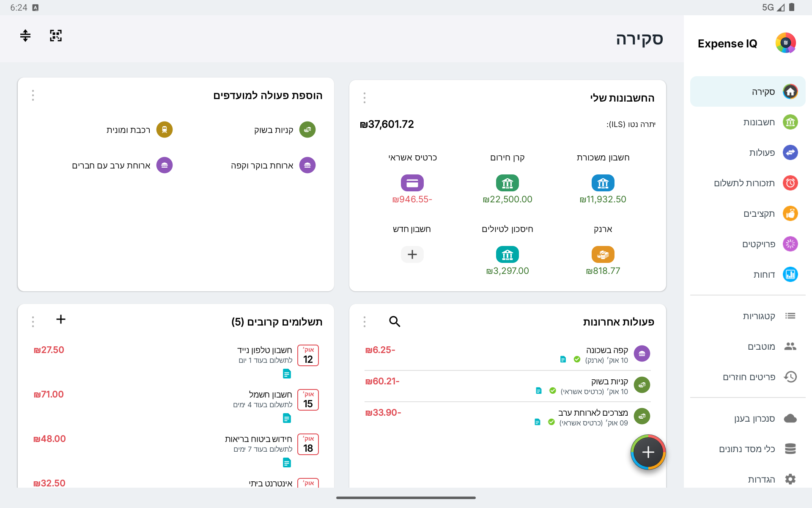This screenshot has width=812, height=508.
Task: Open תזכורות לתשלום in the sidebar
Action: point(748,183)
